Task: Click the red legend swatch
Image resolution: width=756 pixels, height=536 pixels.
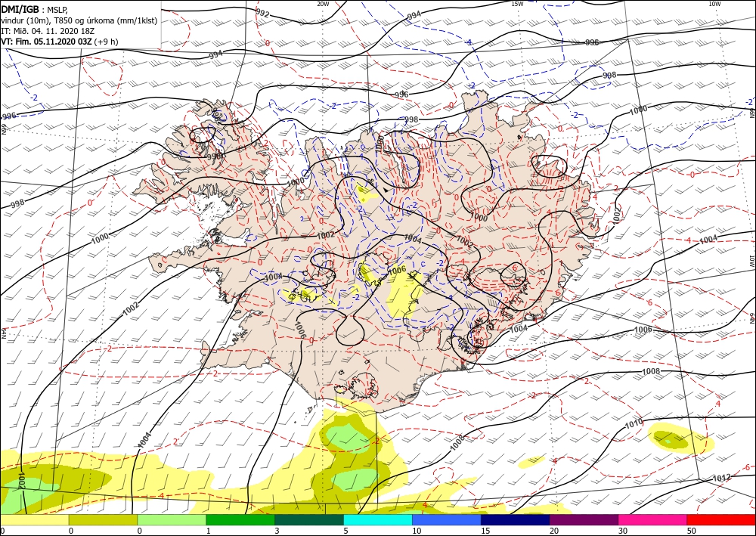Action: (721, 519)
